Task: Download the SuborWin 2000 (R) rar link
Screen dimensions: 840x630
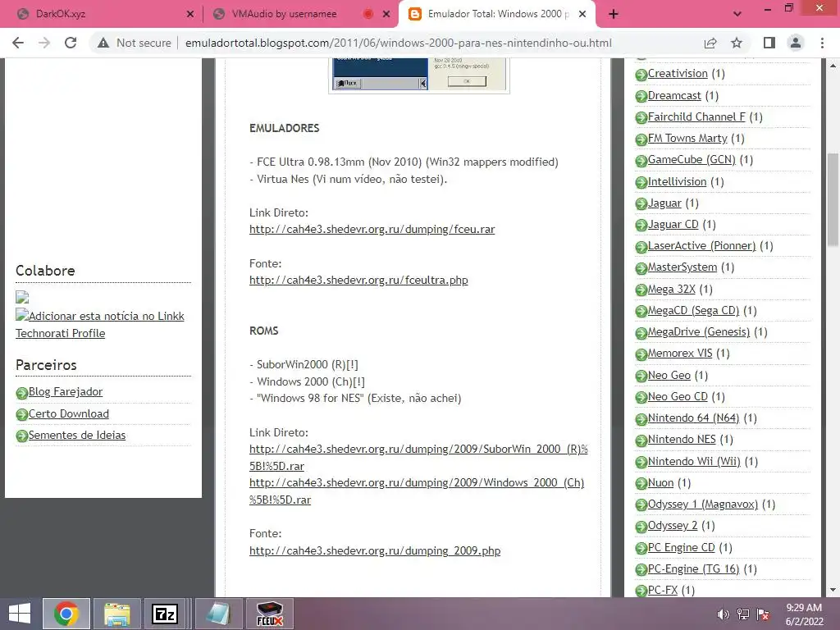Action: point(418,458)
